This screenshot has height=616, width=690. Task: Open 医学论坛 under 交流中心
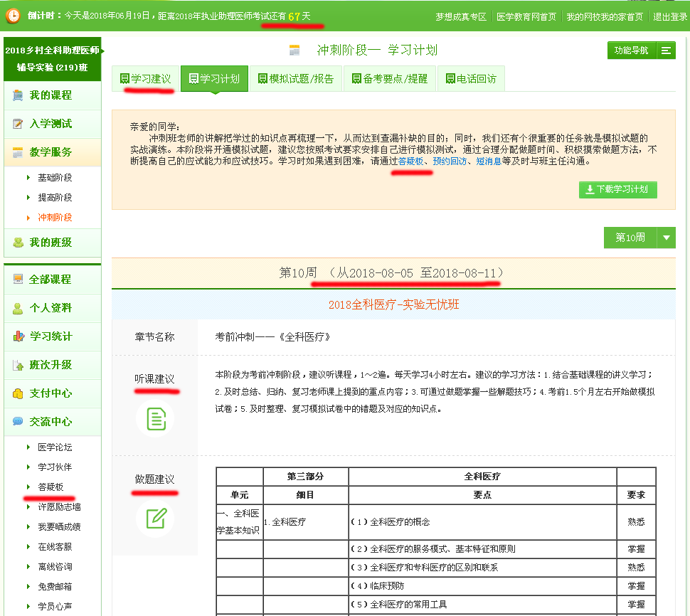coord(55,447)
